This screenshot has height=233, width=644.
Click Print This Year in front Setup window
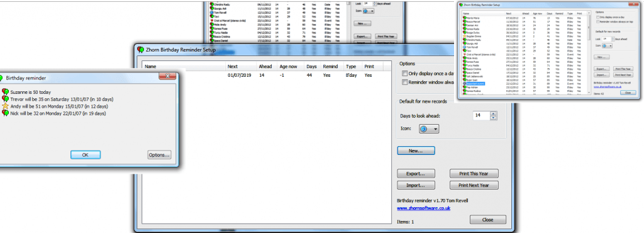[474, 173]
